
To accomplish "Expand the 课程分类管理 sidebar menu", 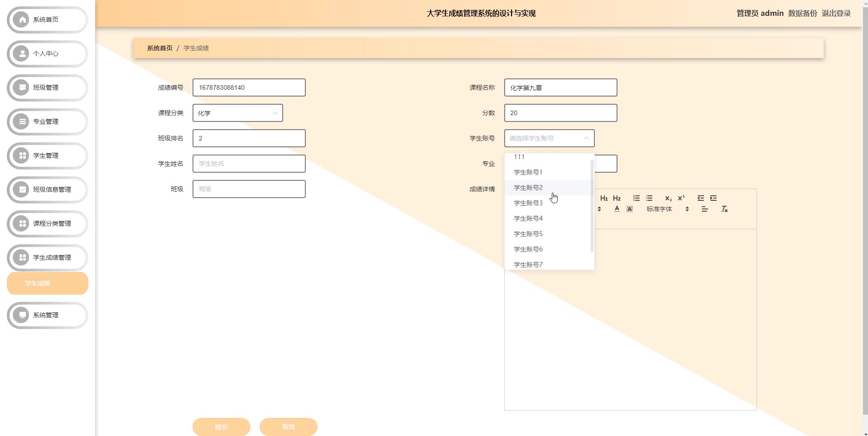I will (48, 223).
